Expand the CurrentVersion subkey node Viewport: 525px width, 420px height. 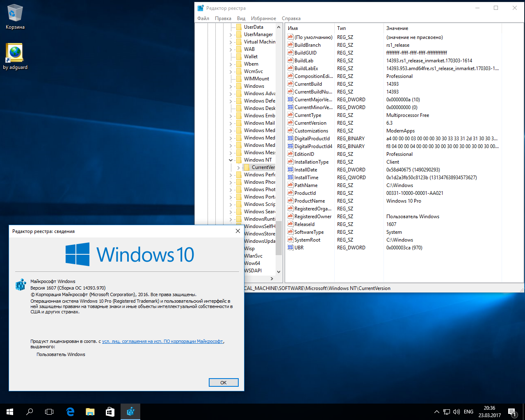pyautogui.click(x=239, y=168)
